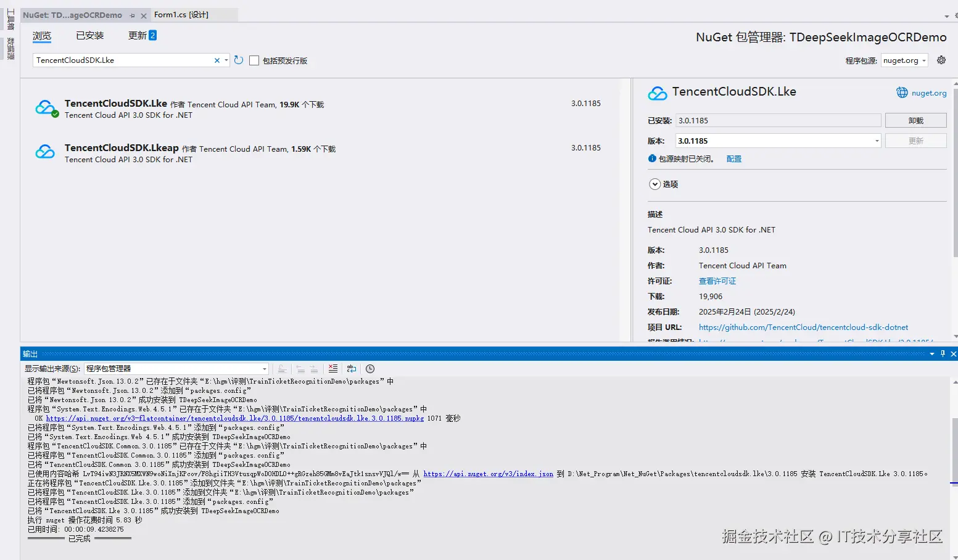Select the TencentCloudSDK.Lke package row
The width and height of the screenshot is (958, 560).
[x=320, y=109]
